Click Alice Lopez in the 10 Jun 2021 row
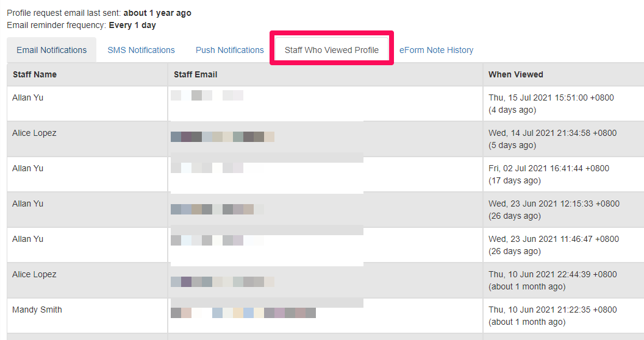This screenshot has height=340, width=644. coord(34,274)
